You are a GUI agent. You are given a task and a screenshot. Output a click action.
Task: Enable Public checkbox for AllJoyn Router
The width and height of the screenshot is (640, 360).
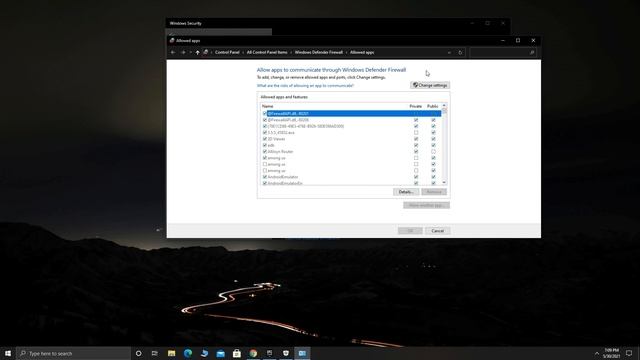pyautogui.click(x=433, y=151)
